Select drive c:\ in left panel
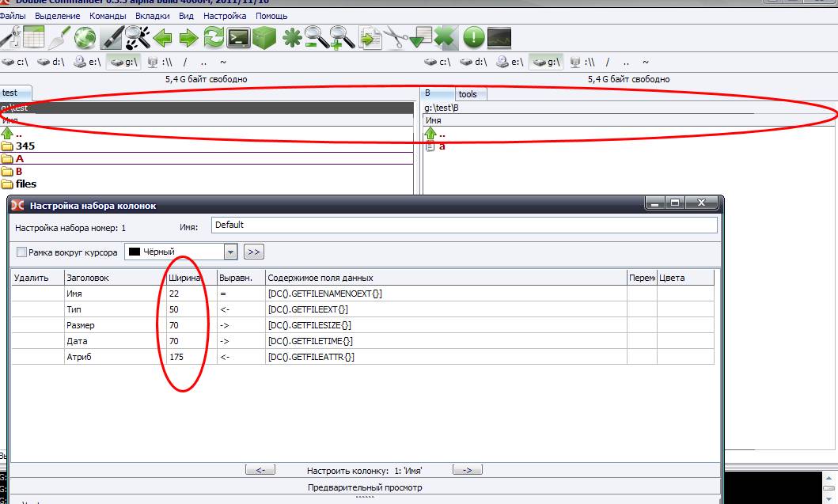This screenshot has height=504, width=838. pyautogui.click(x=15, y=62)
